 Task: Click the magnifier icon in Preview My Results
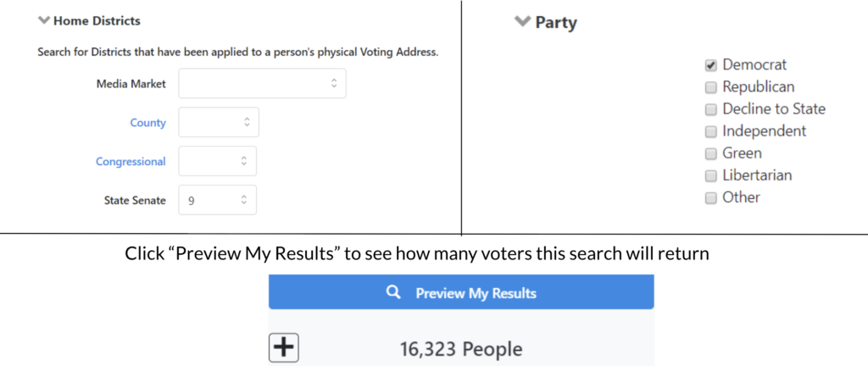click(x=392, y=293)
